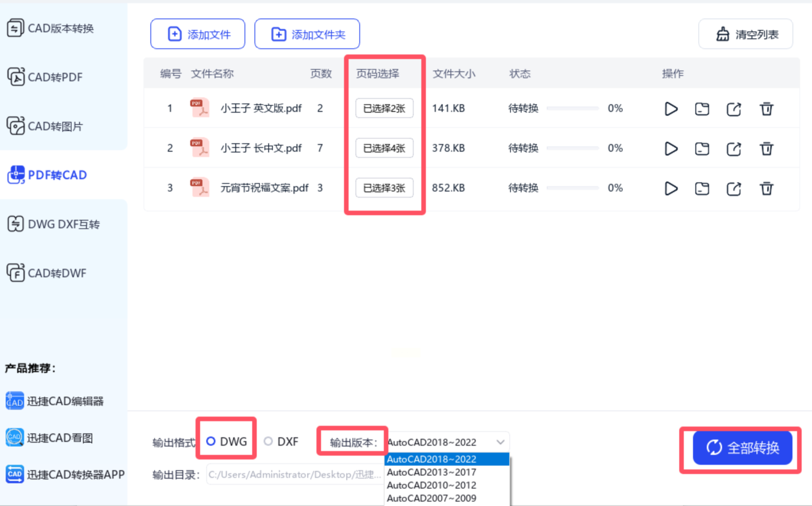Click play icon for 元宵节祝福文案.pdf row
Screen dimensions: 812x506
pyautogui.click(x=671, y=188)
